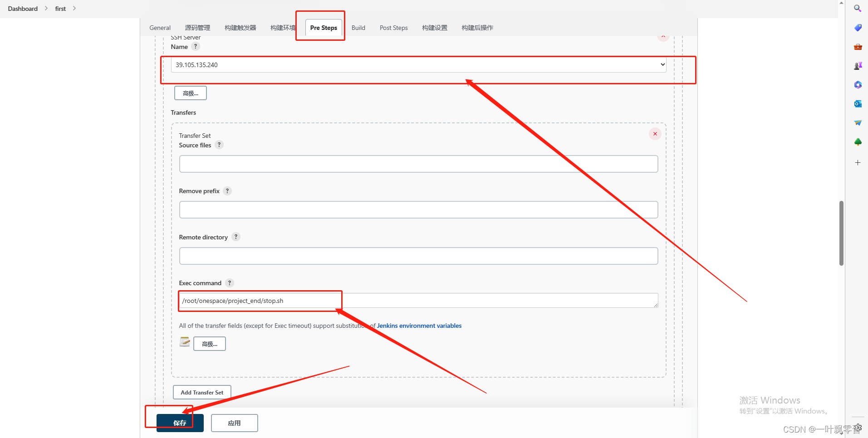This screenshot has height=438, width=868.
Task: Switch to the 构建触发器 tab
Action: click(240, 28)
